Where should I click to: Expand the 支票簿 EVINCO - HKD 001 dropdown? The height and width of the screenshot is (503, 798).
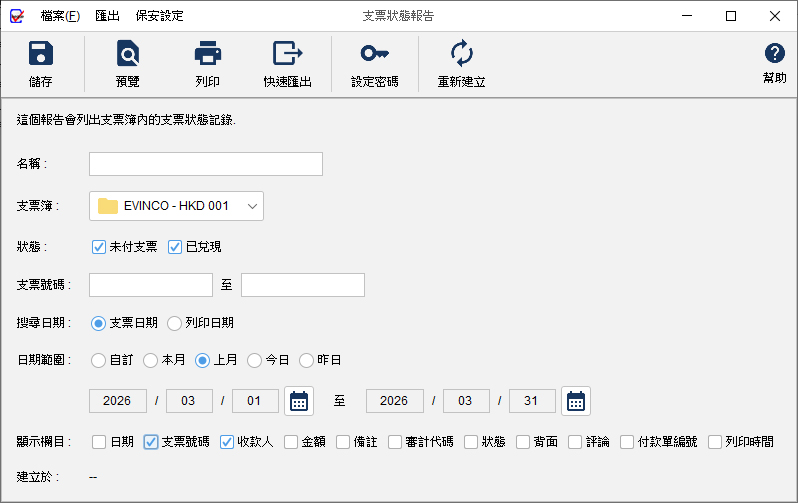point(176,206)
